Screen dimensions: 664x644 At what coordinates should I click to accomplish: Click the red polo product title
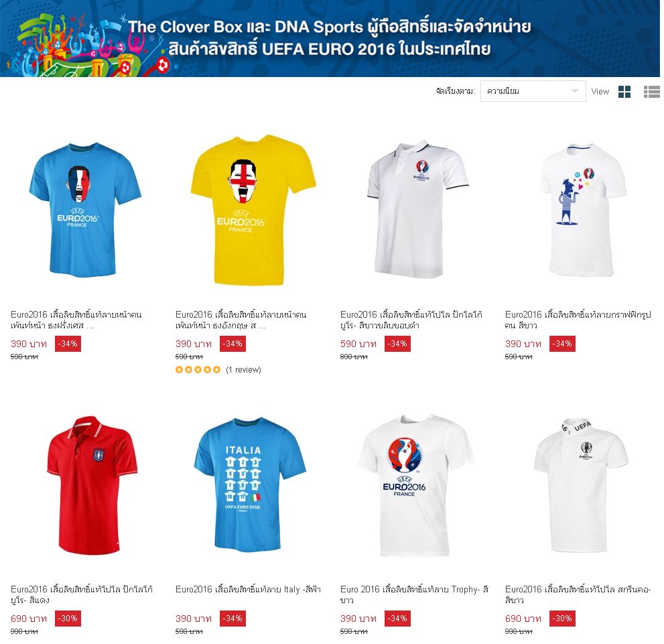(x=81, y=594)
